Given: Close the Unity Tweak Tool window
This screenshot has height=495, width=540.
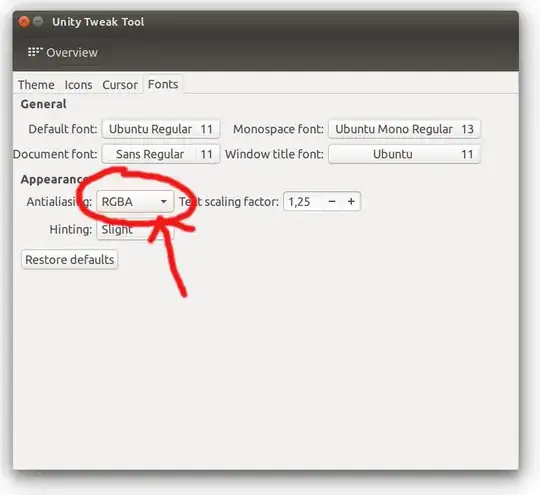Looking at the screenshot, I should tap(24, 22).
